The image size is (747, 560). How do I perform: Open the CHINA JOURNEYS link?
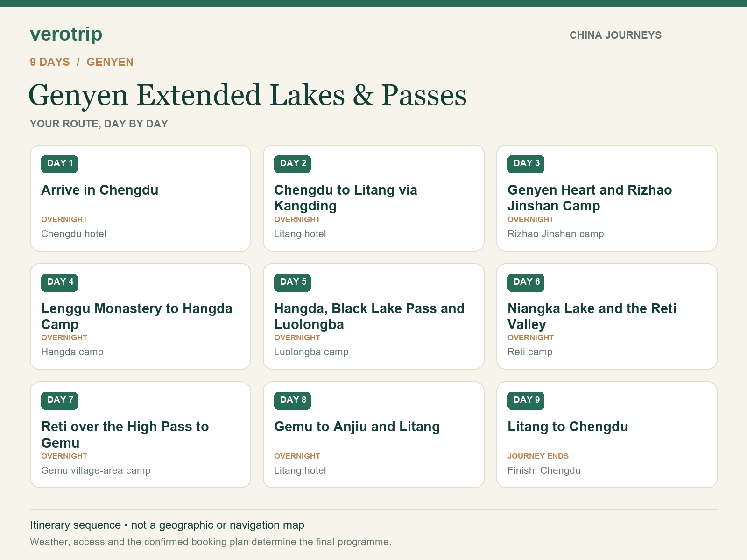(x=615, y=35)
